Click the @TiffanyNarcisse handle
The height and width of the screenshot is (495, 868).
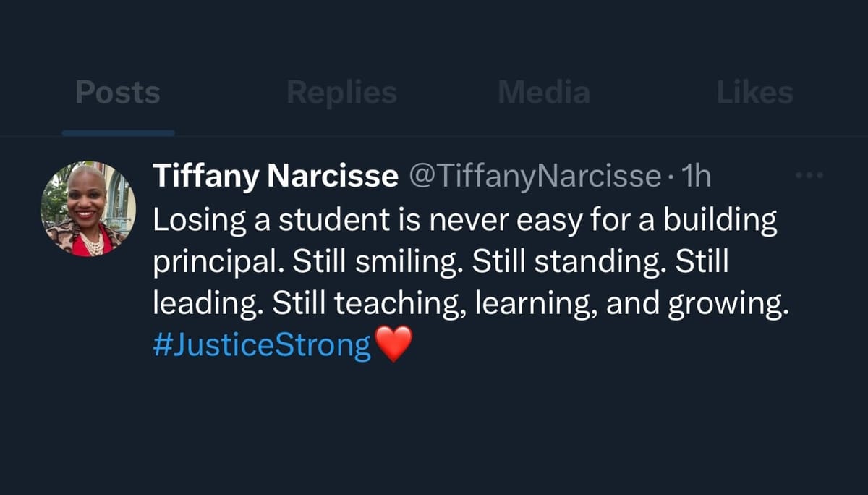(x=535, y=177)
